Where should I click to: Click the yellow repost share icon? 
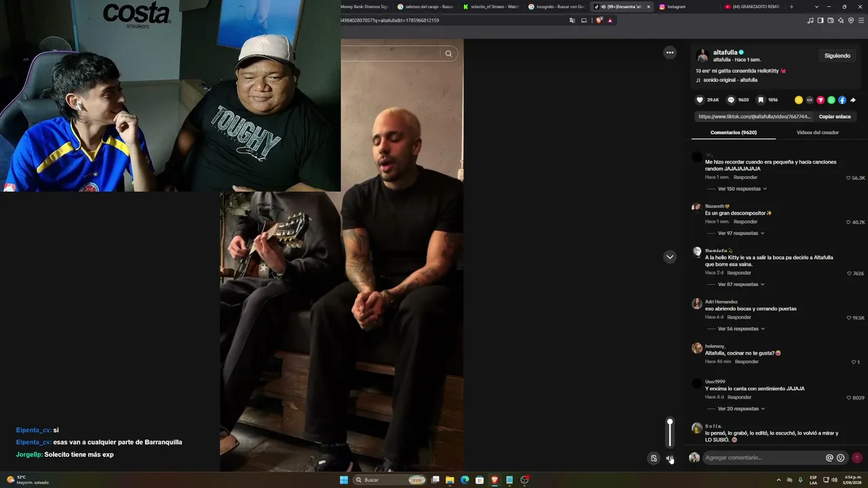coord(799,100)
